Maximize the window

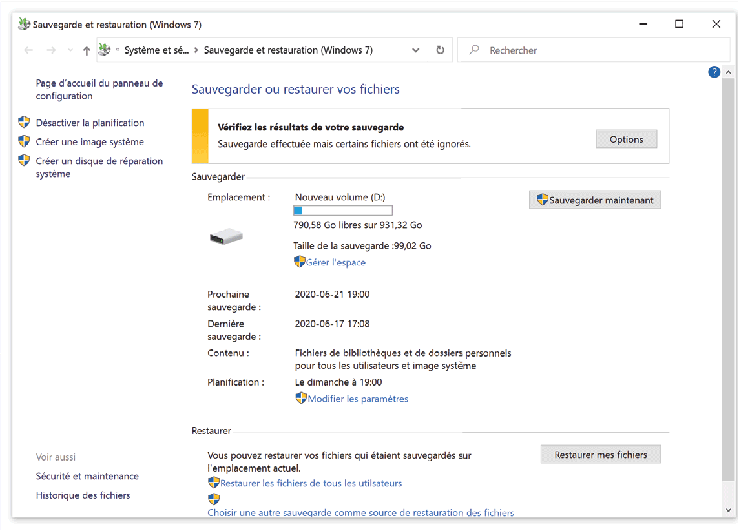click(x=679, y=24)
